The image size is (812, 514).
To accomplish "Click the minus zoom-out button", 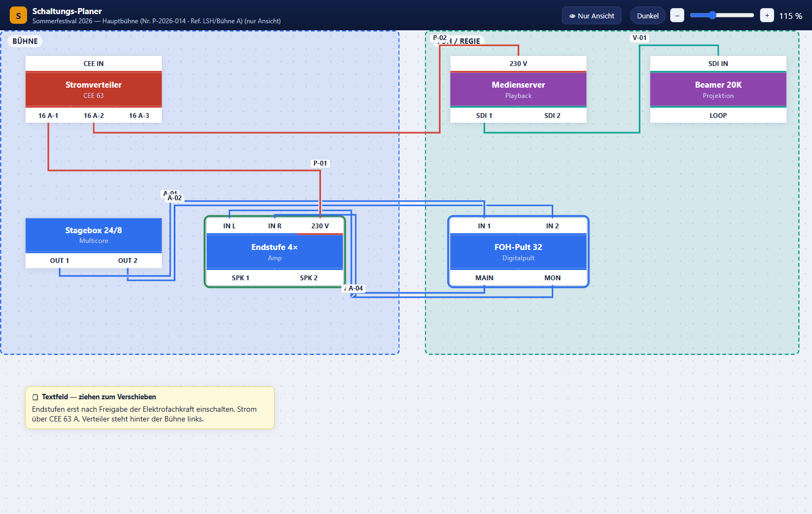I will [x=677, y=15].
